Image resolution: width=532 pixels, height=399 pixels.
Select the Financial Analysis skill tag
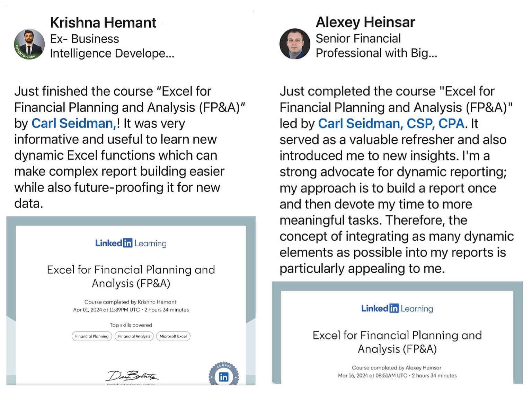click(x=134, y=336)
